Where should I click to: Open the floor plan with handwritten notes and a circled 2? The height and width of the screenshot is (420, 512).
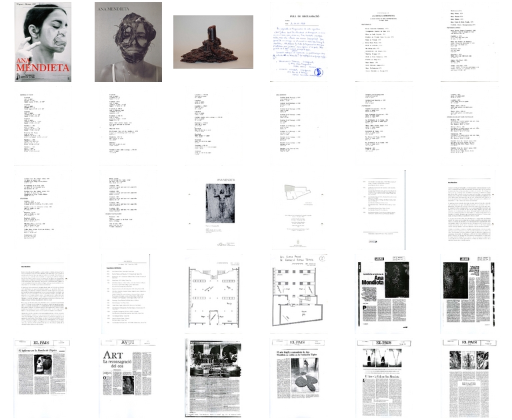coord(299,294)
